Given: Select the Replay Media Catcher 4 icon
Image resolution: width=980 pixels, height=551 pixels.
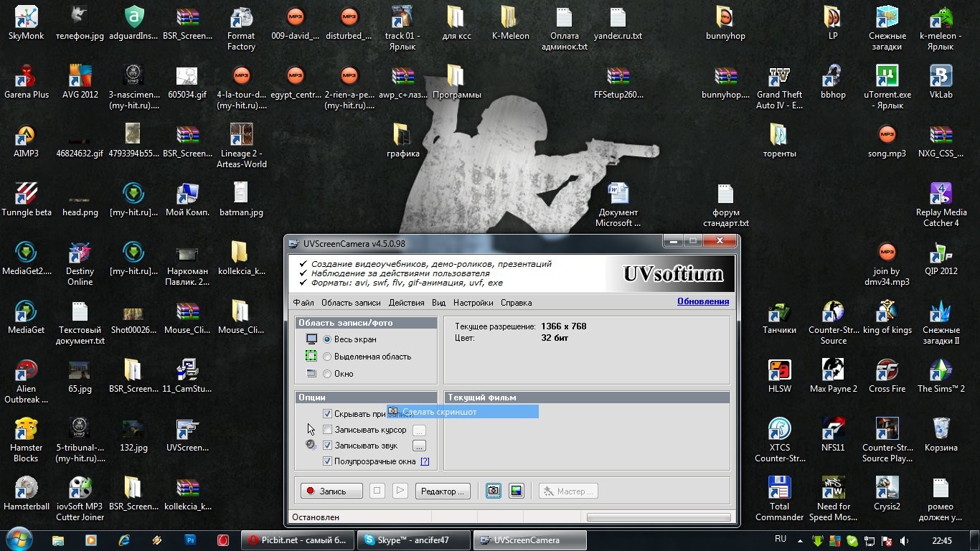Looking at the screenshot, I should point(941,205).
